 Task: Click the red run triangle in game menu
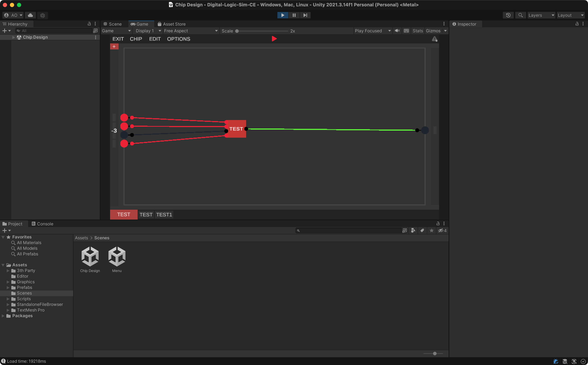coord(274,39)
